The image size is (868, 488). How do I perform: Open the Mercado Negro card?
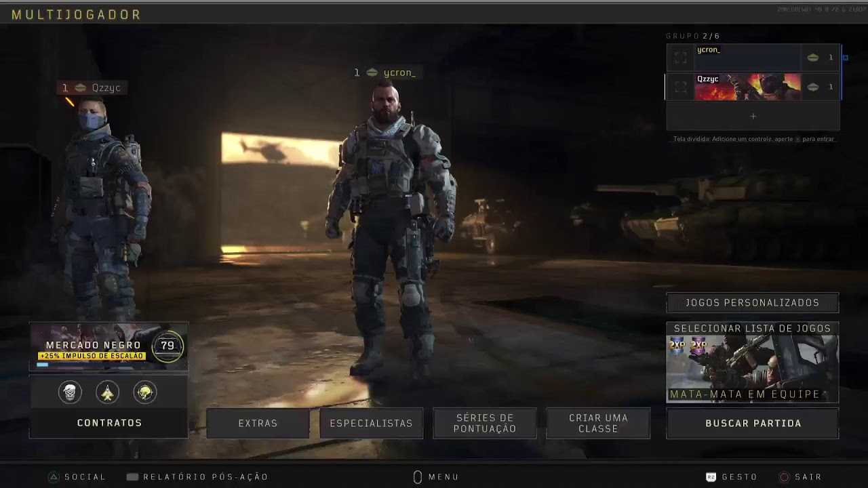(x=108, y=346)
